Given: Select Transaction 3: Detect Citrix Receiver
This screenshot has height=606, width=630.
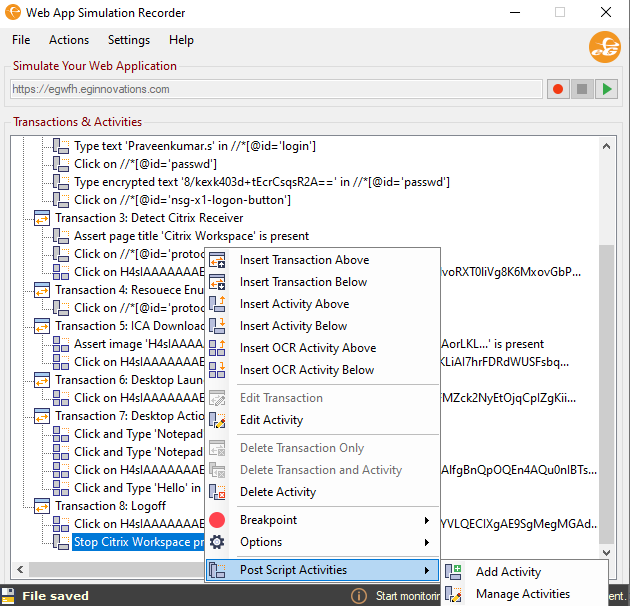Looking at the screenshot, I should click(x=149, y=218).
